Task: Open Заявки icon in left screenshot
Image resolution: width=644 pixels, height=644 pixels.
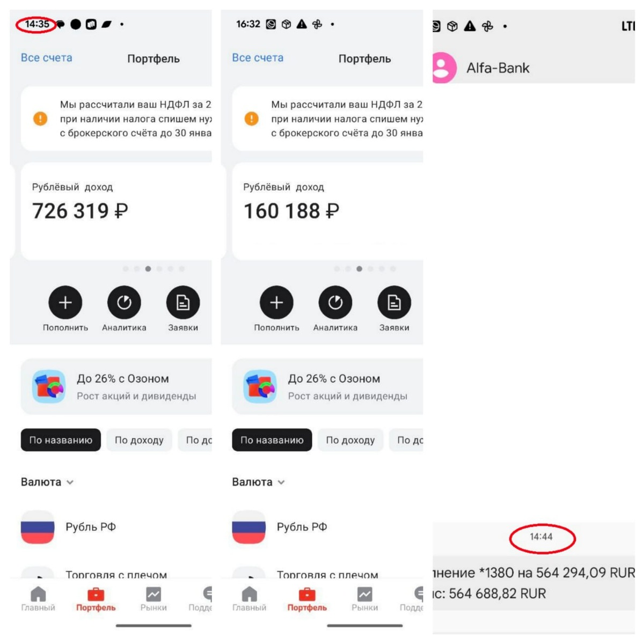Action: pos(183,303)
